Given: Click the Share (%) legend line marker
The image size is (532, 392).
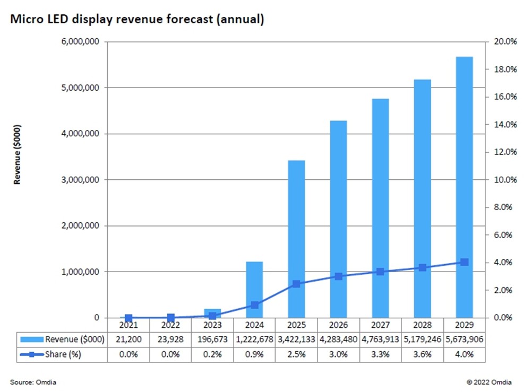Looking at the screenshot, I should click(32, 354).
